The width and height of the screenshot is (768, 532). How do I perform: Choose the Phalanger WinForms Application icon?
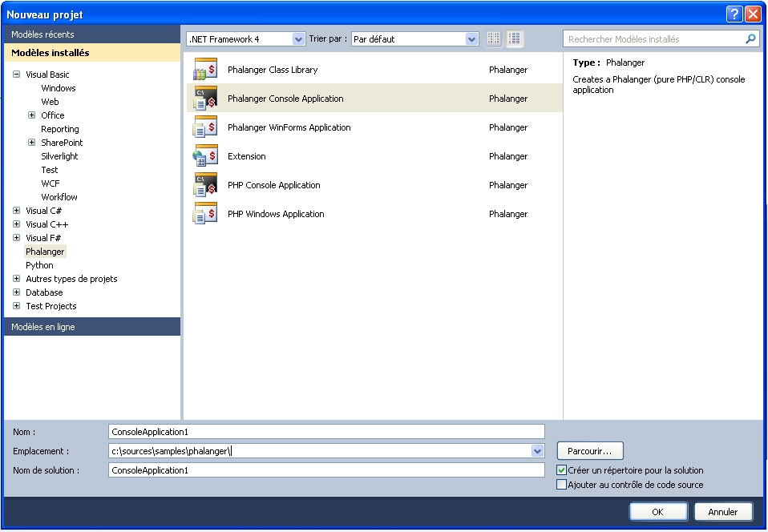click(x=206, y=127)
